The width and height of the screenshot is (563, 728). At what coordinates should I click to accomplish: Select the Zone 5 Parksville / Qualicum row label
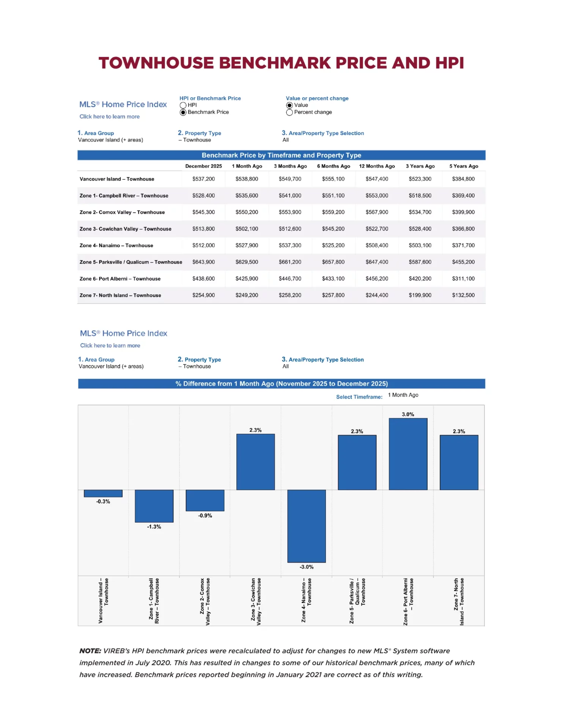tap(131, 262)
